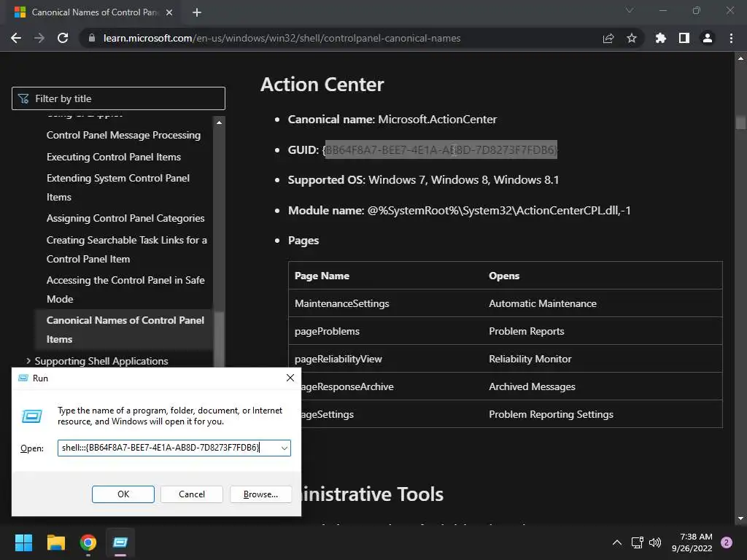747x560 pixels.
Task: Open the notifications badge
Action: [727, 542]
